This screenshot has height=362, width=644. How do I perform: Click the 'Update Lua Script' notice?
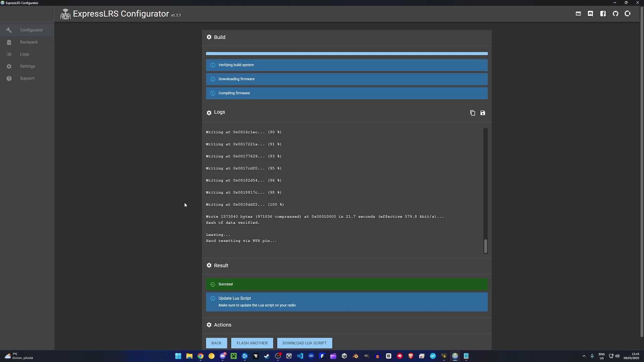point(346,302)
